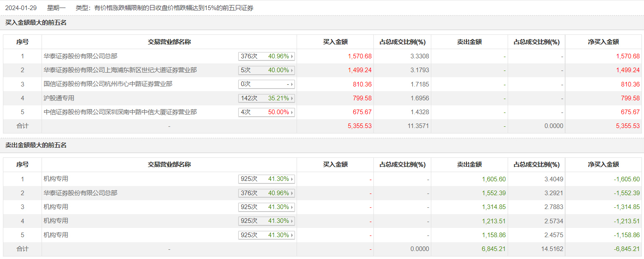Click the 交易营业部名称 header in the buy table
This screenshot has width=644, height=259.
(169, 42)
